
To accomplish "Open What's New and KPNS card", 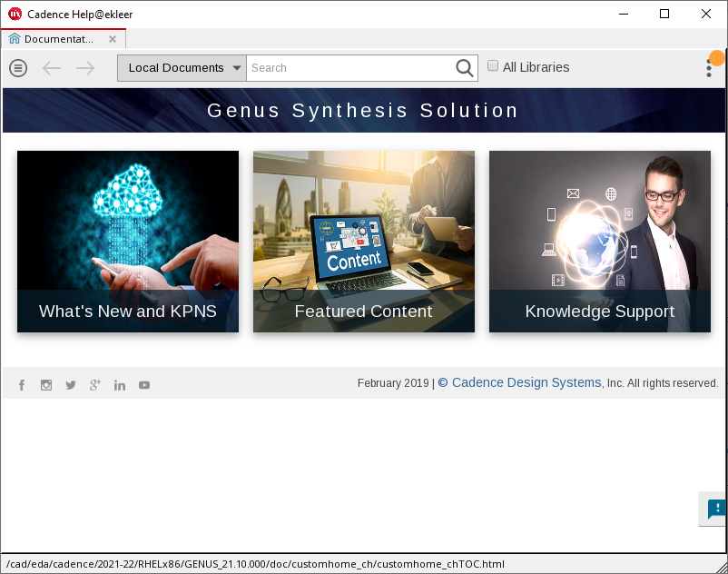I will pyautogui.click(x=128, y=242).
